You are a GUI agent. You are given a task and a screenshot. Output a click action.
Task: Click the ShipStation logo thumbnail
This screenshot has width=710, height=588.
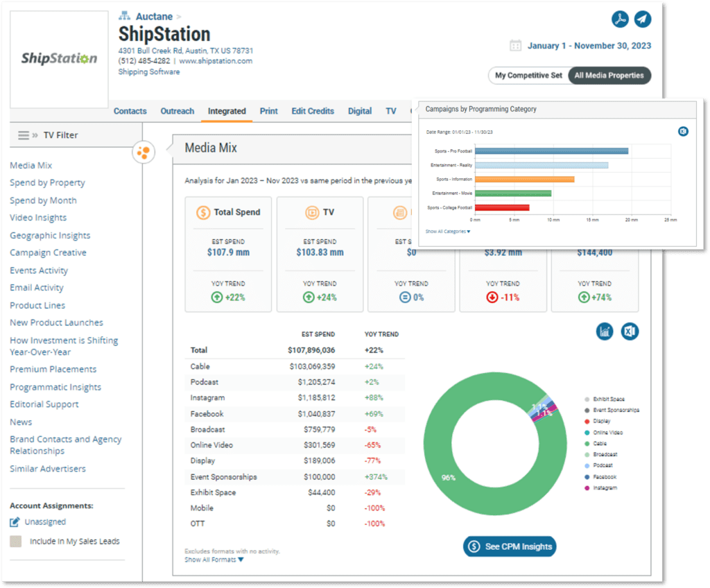(x=60, y=59)
